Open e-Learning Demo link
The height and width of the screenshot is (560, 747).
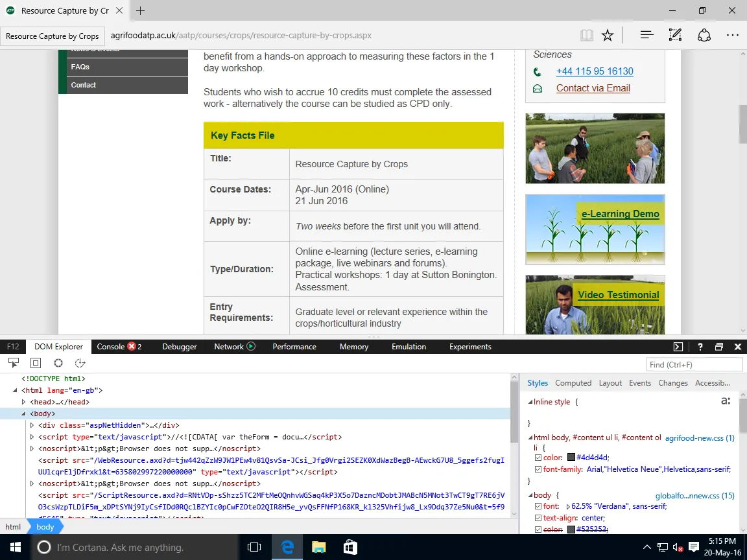621,214
